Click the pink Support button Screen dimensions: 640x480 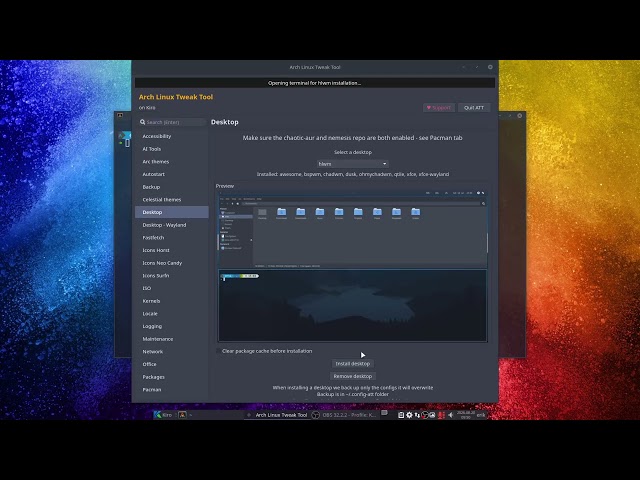pyautogui.click(x=439, y=108)
